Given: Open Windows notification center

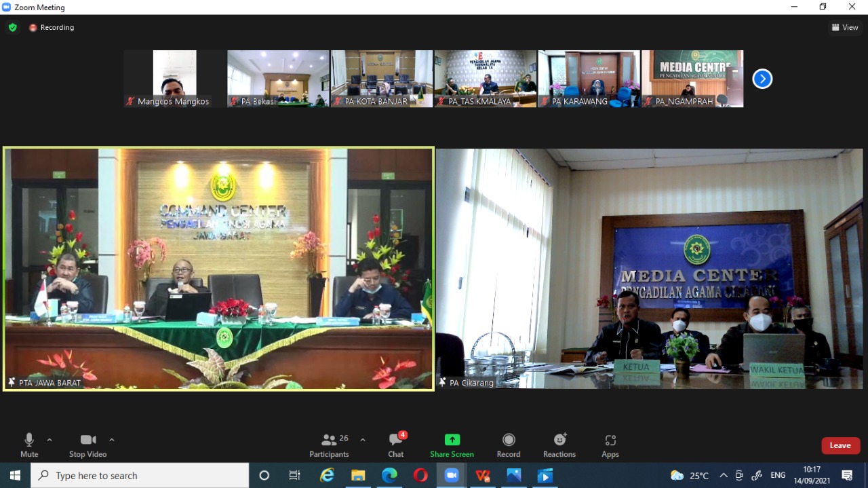Looking at the screenshot, I should (847, 476).
